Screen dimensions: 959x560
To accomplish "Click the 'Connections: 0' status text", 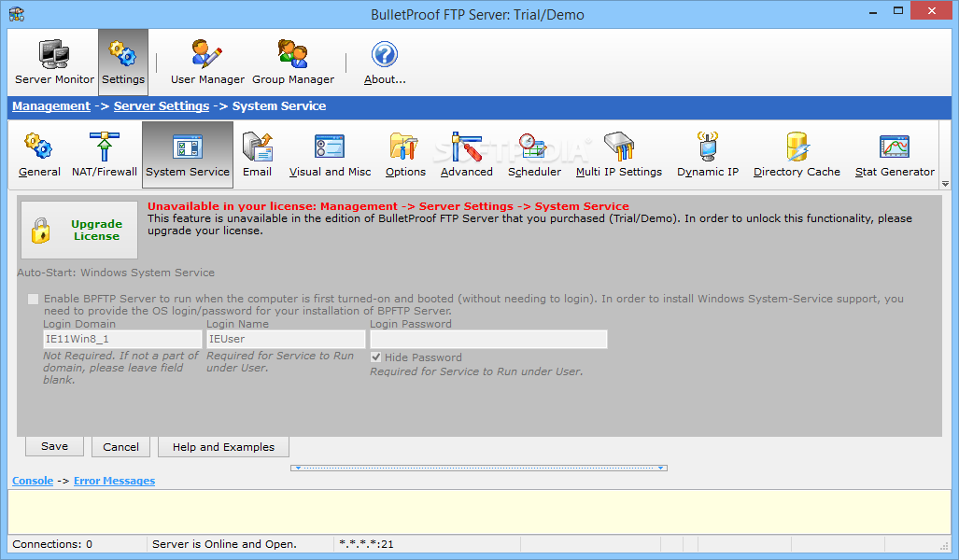I will 52,543.
